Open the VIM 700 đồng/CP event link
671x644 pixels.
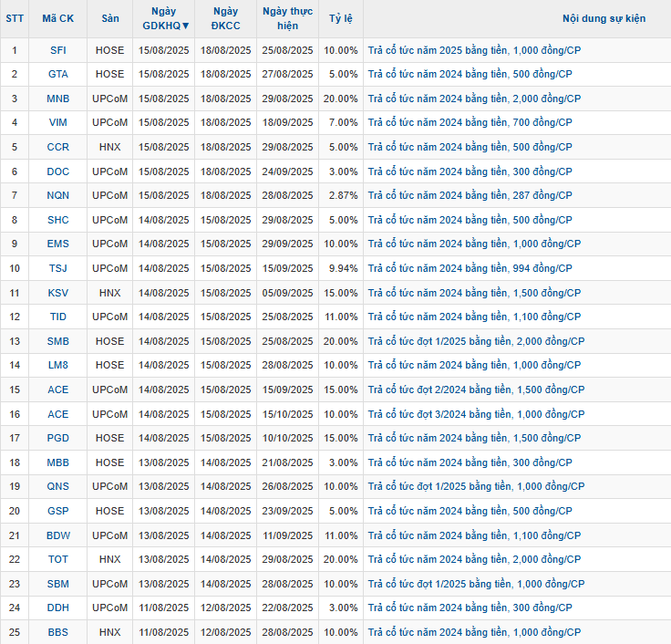[470, 122]
